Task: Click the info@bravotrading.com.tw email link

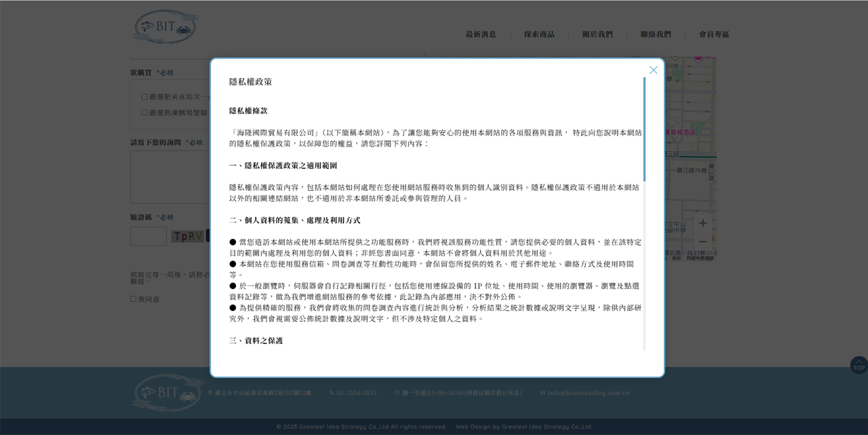Action: click(589, 393)
